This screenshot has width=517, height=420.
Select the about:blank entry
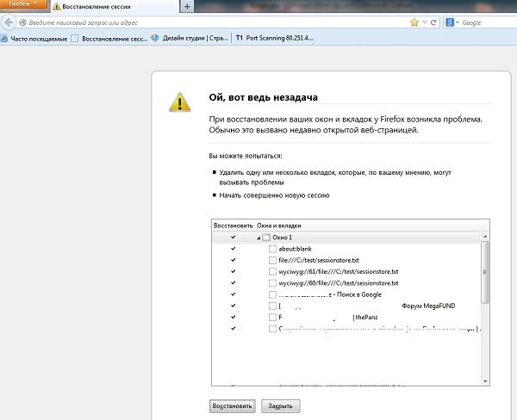point(295,249)
